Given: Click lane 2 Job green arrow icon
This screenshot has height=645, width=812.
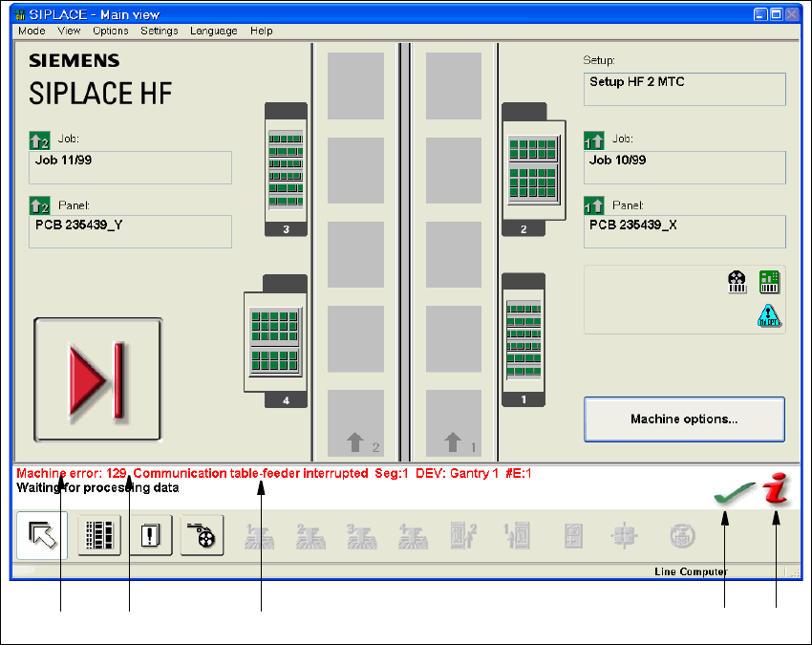Looking at the screenshot, I should (x=40, y=140).
